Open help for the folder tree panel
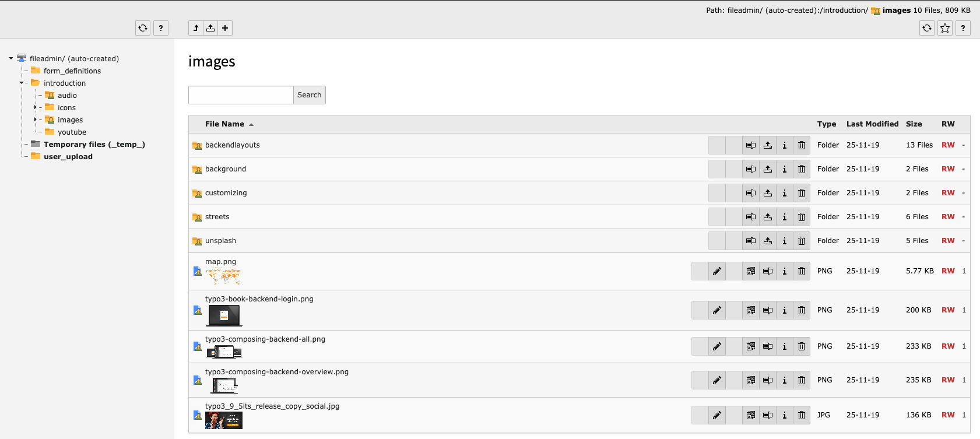The height and width of the screenshot is (439, 980). tap(161, 28)
